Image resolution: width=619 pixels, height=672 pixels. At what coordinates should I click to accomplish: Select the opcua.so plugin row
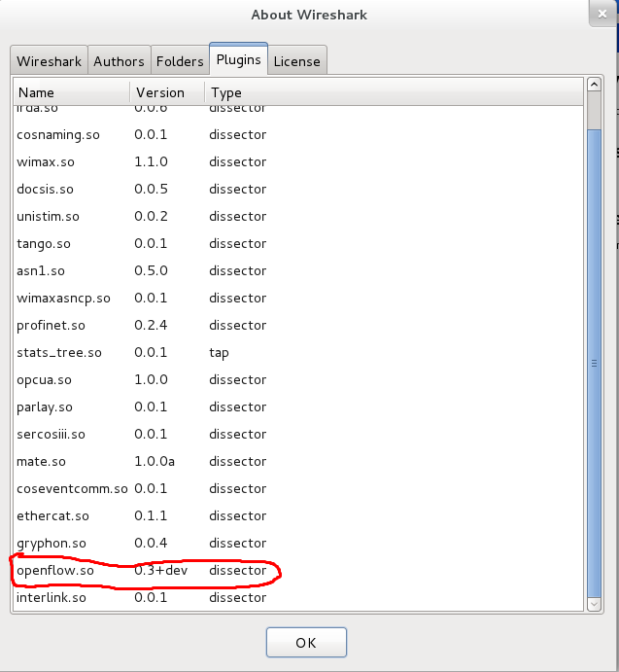point(298,379)
